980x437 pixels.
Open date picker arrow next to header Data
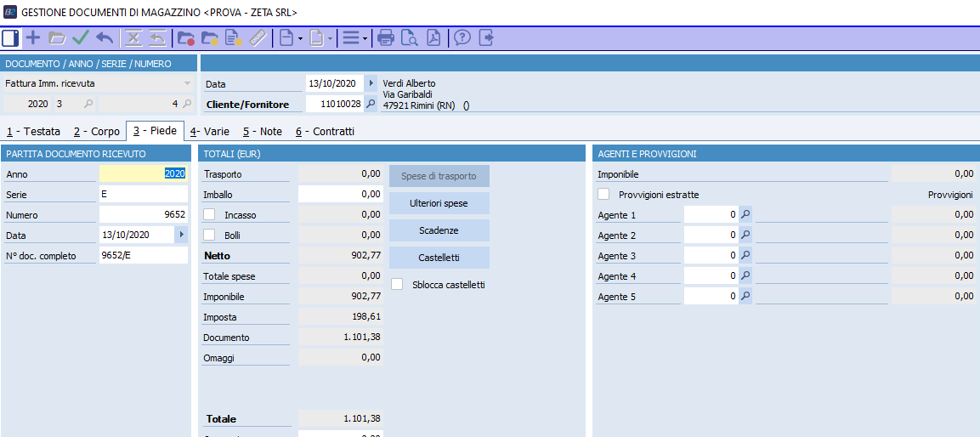[x=371, y=83]
